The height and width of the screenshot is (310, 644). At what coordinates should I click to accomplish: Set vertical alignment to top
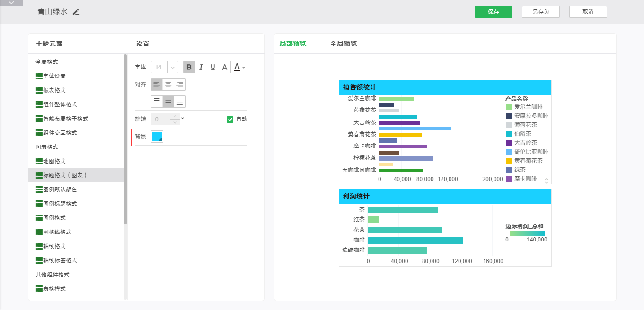coord(157,102)
